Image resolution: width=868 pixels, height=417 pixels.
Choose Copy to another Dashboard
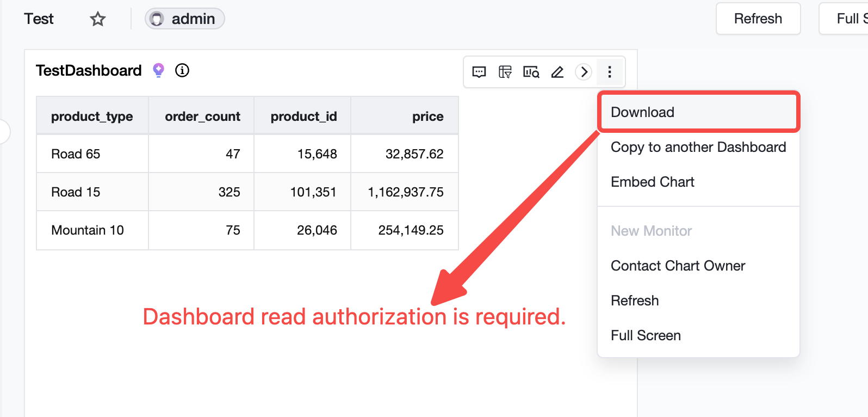click(698, 147)
